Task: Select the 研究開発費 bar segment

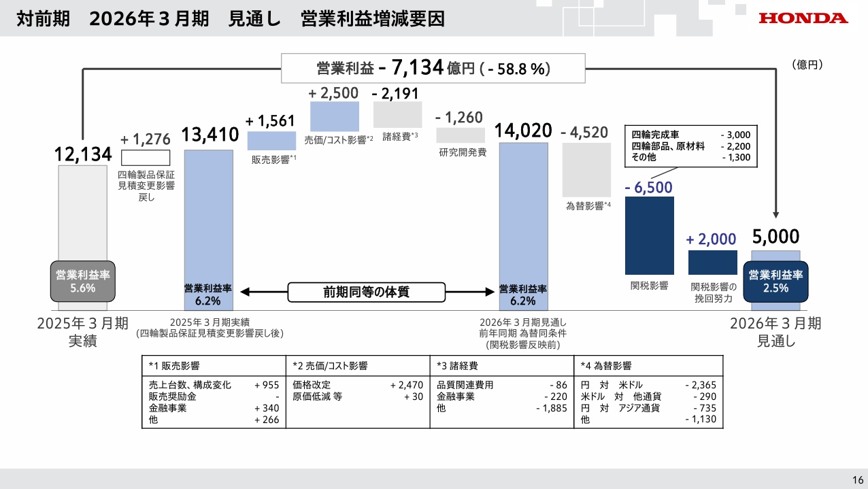Action: [460, 135]
